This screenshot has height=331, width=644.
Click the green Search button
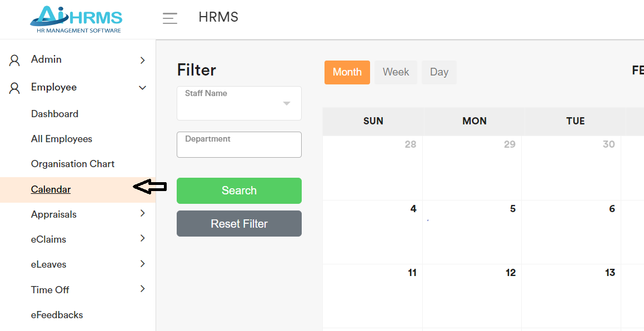click(239, 190)
